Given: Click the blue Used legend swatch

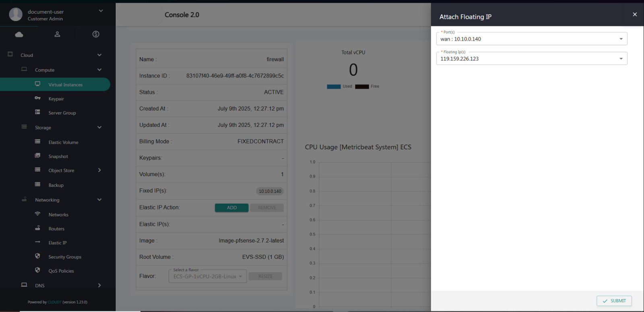Looking at the screenshot, I should click(334, 86).
